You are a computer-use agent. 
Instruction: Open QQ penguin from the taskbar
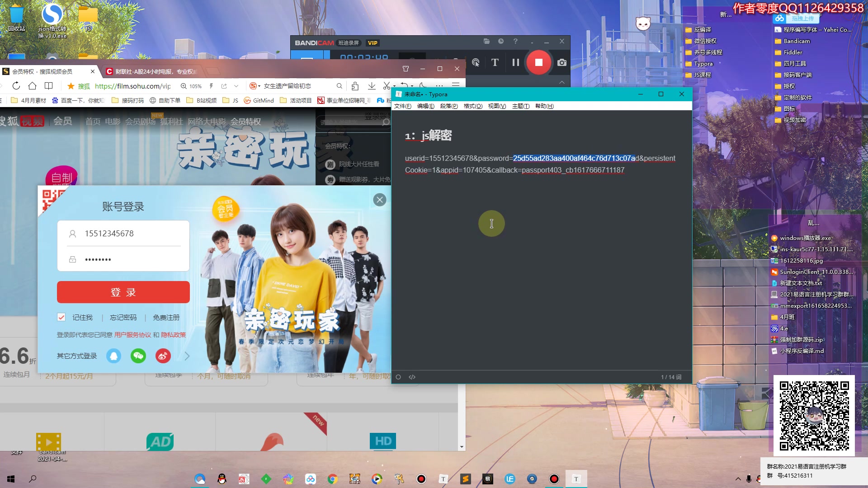(222, 479)
